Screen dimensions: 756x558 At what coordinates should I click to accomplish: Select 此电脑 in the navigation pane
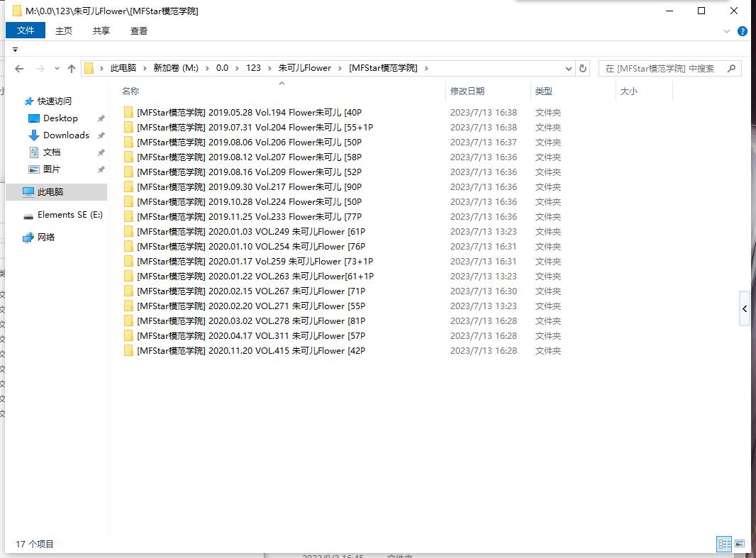pos(57,191)
